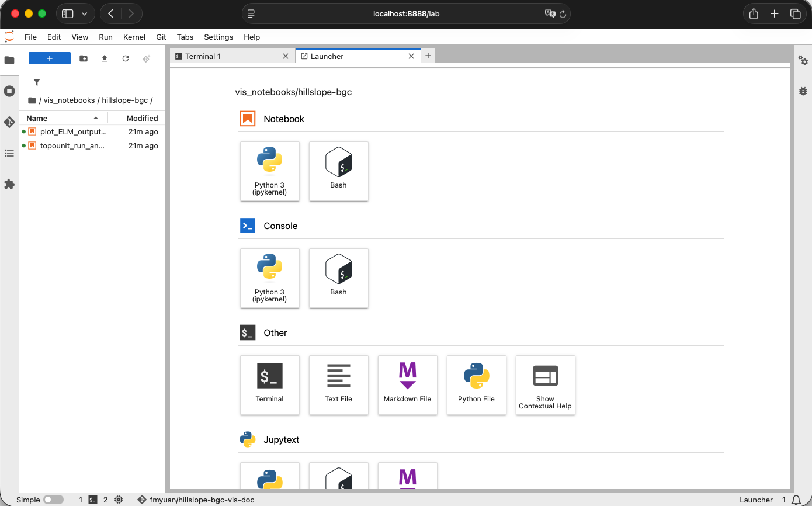Open the Extension Manager sidebar
Image resolution: width=812 pixels, height=506 pixels.
[9, 184]
